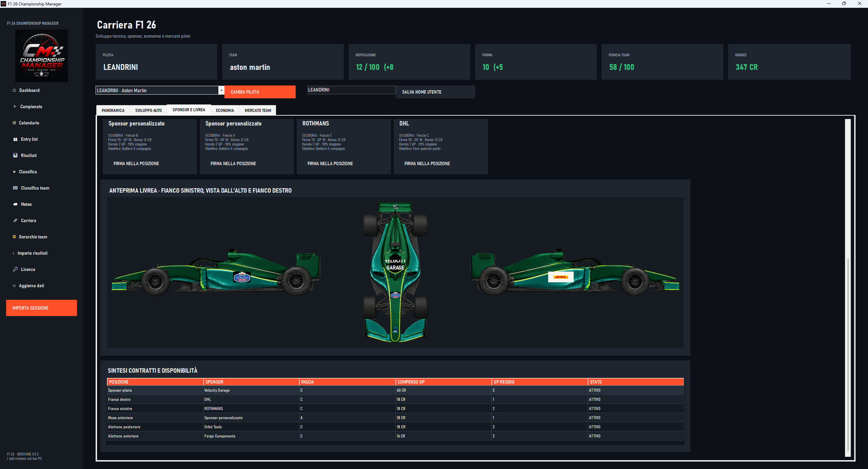Click the top-view livery car preview

[395, 272]
